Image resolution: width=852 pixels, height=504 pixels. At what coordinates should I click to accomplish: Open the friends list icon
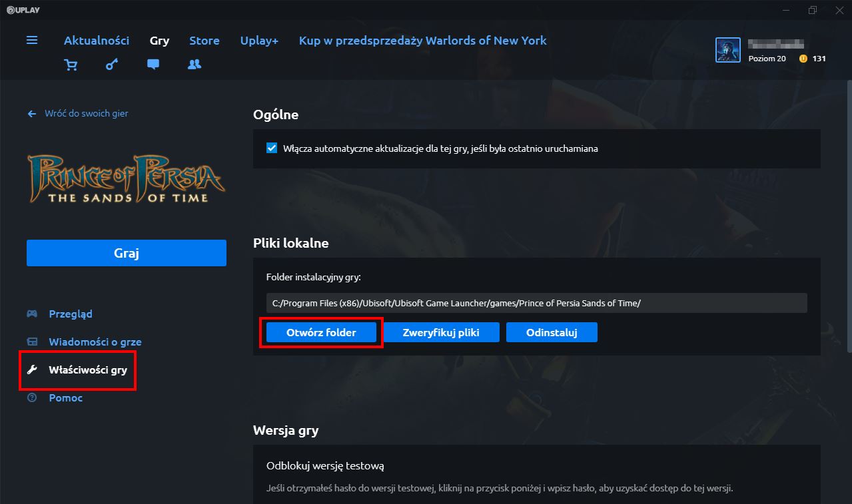pos(195,65)
